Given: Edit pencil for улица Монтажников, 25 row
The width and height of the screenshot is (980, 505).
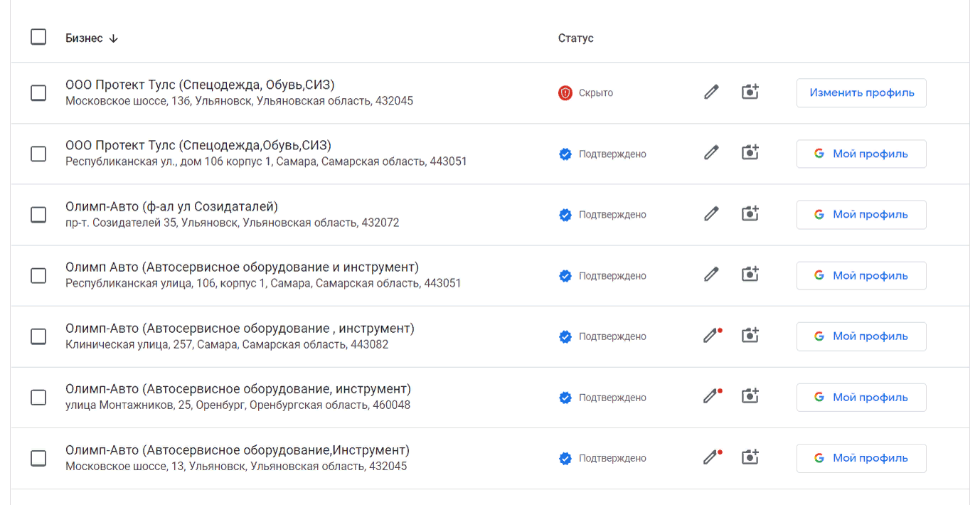Looking at the screenshot, I should (711, 397).
